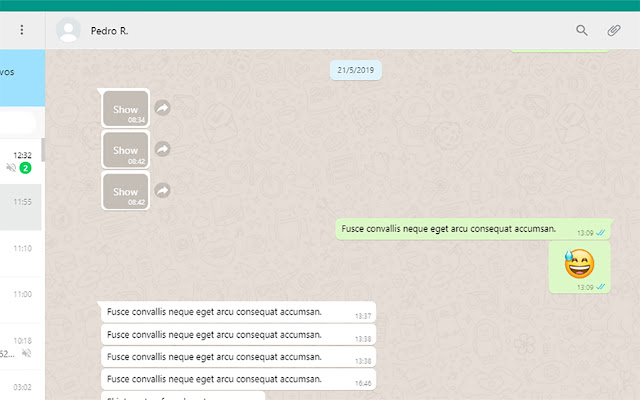Viewport: 640px width, 400px height.
Task: Select received message timestamped 16:46
Action: [238, 379]
